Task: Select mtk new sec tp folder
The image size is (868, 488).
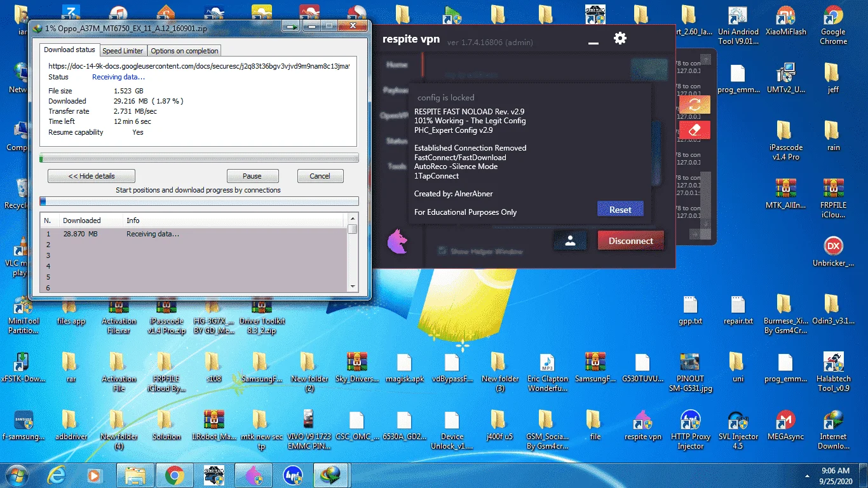Action: pyautogui.click(x=262, y=430)
